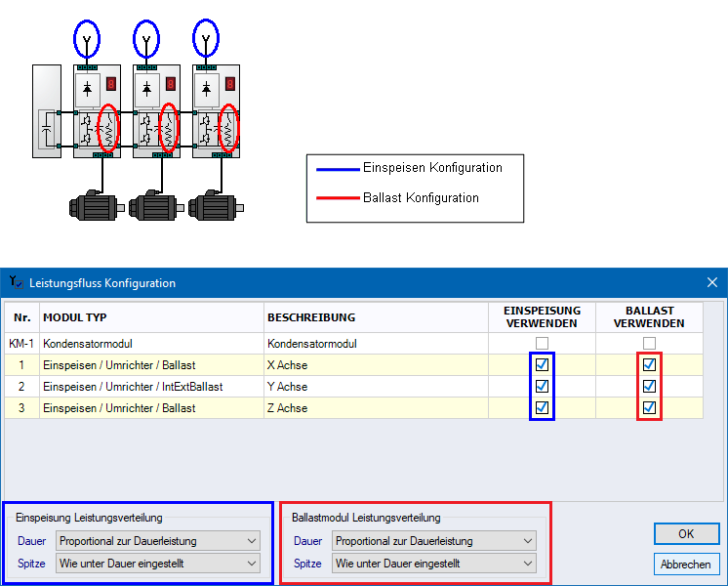Confirm the dialog with OK
Image resolution: width=728 pixels, height=586 pixels.
(x=686, y=534)
